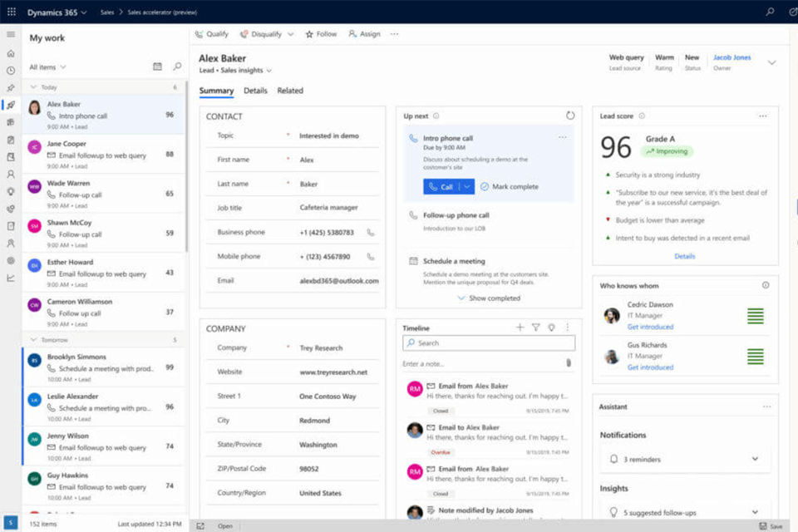Switch to the Details tab
Screen dimensions: 798x532
tap(255, 91)
